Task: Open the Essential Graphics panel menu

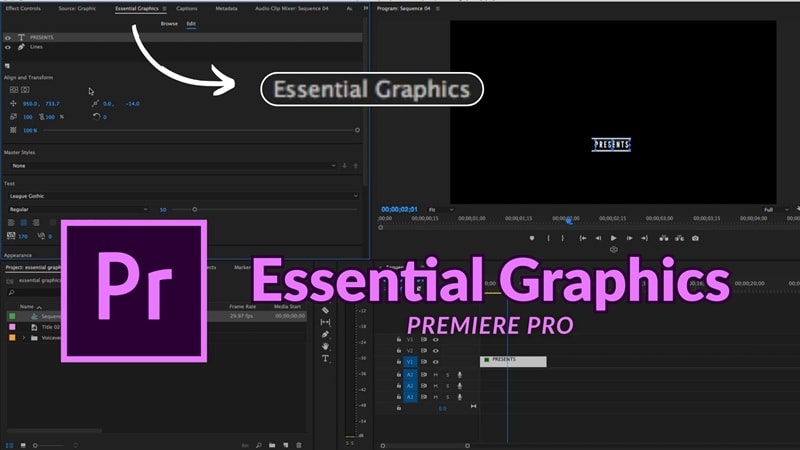Action: (x=164, y=9)
